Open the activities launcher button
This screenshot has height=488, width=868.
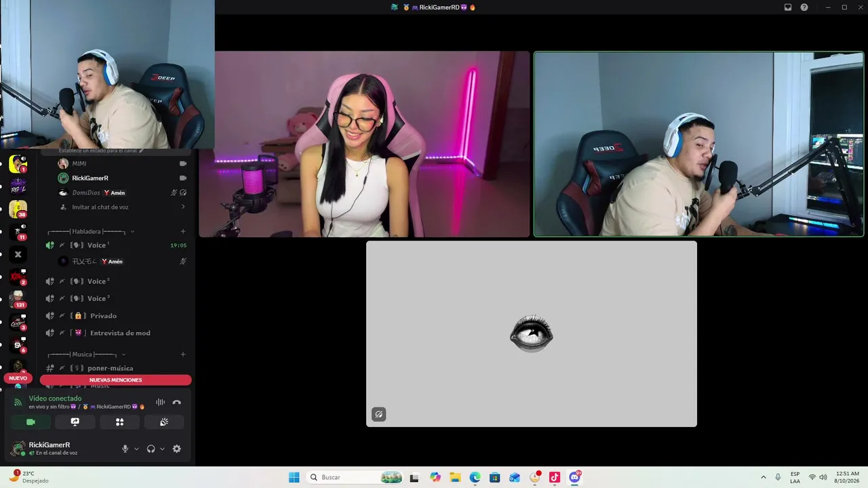[x=119, y=422]
